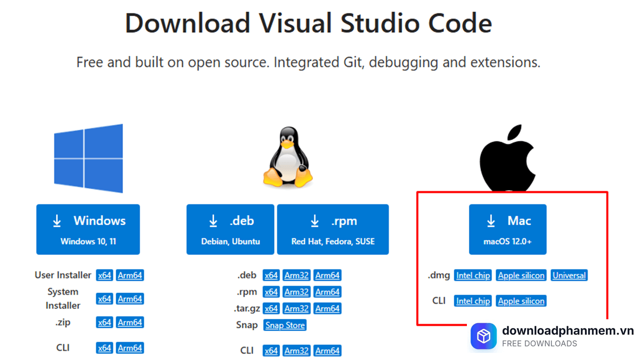Get the Linux CLI x64 build

[x=271, y=351]
